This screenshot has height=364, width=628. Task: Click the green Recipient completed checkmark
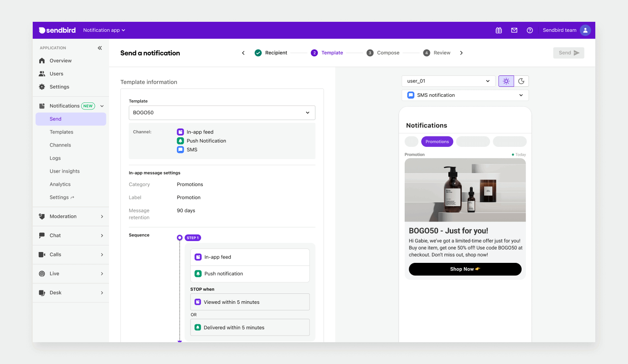click(258, 53)
